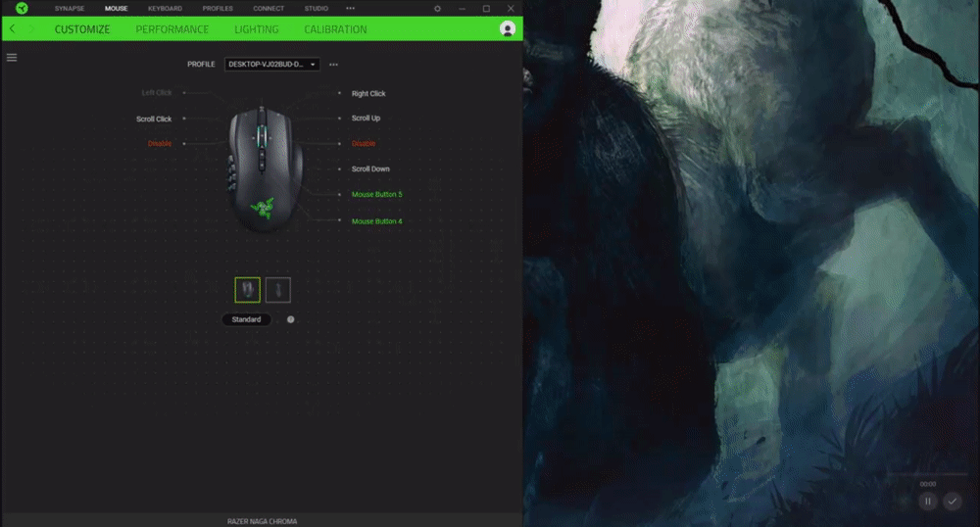Open the settings gear icon

tap(437, 9)
